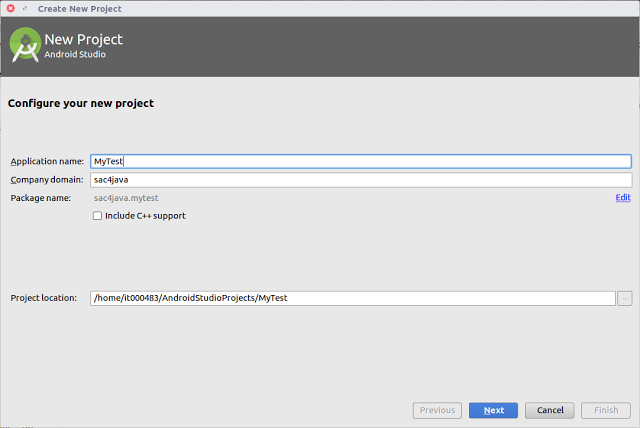Open the project location browse button
This screenshot has width=640, height=428.
(624, 298)
